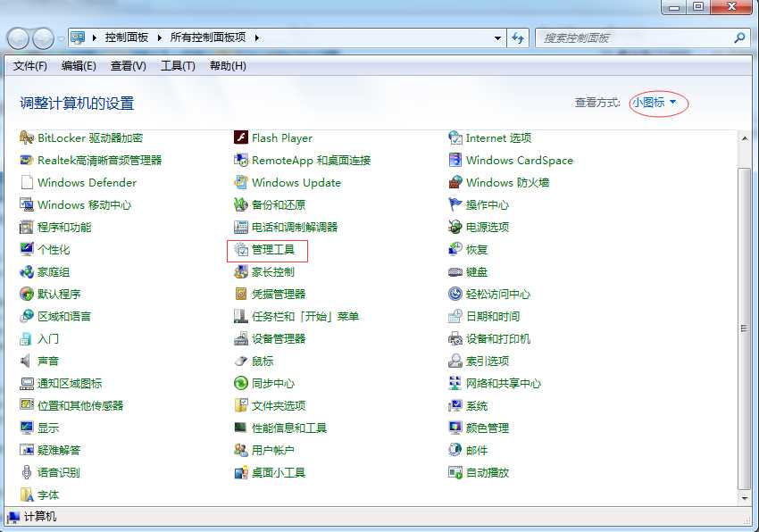Expand the arrow after 所有控制面板项
The height and width of the screenshot is (532, 759).
tap(256, 37)
